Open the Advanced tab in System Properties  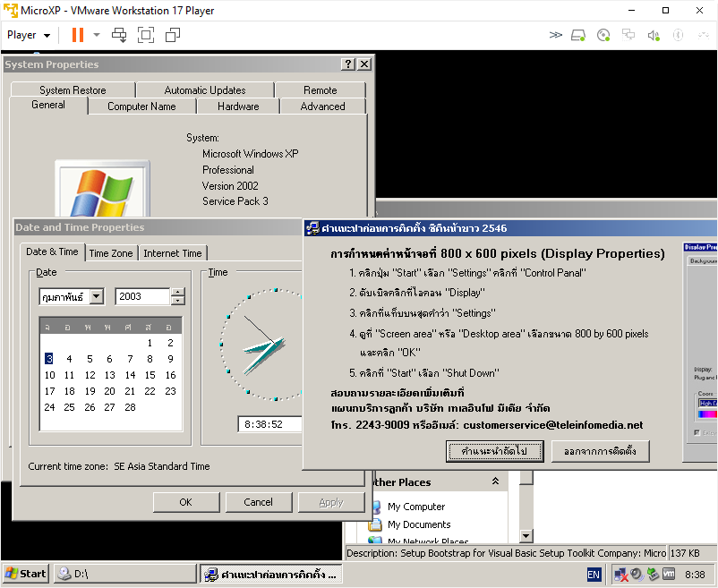coord(323,107)
